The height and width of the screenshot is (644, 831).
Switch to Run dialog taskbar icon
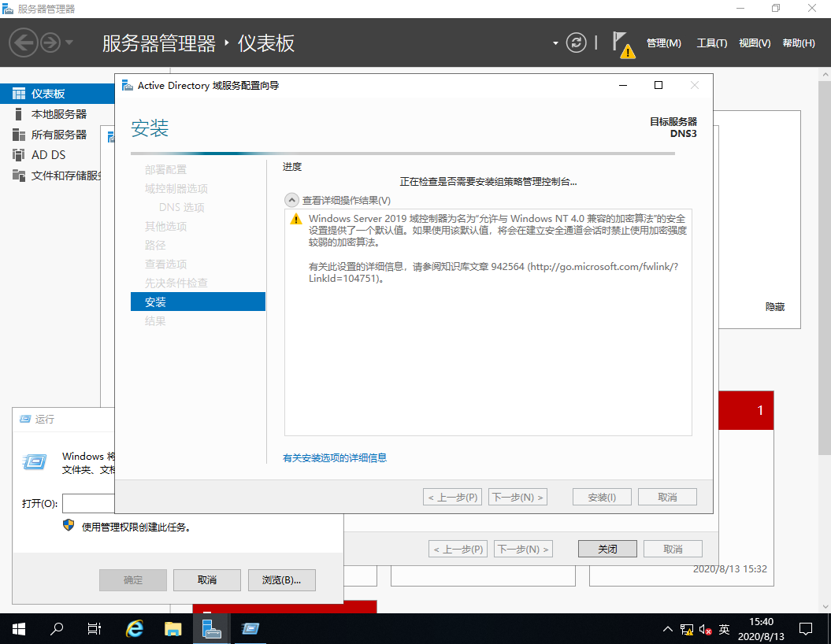click(250, 628)
